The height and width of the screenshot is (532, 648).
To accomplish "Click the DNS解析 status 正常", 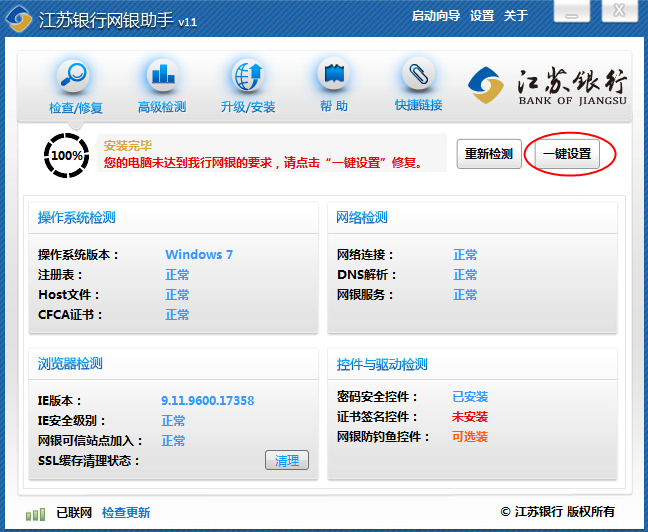I will [465, 274].
